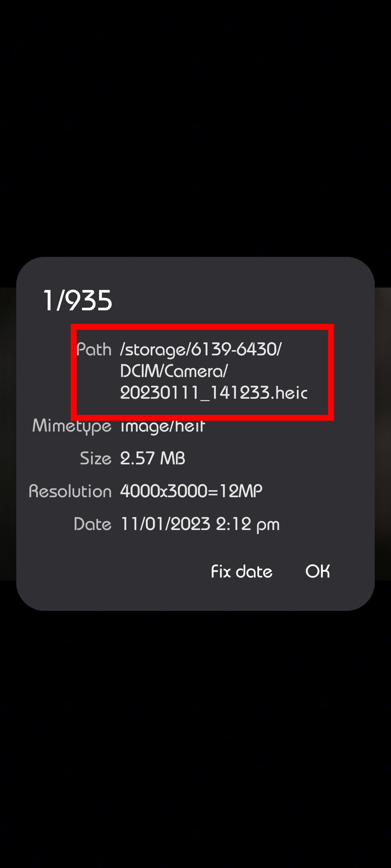391x868 pixels.
Task: Dismiss dialog by tapping dark area above
Action: (x=195, y=128)
